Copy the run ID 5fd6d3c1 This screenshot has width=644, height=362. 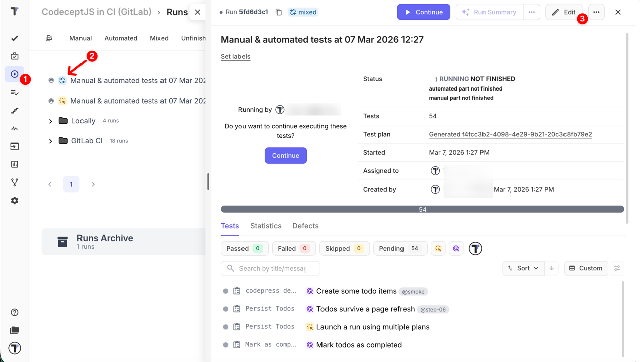279,12
